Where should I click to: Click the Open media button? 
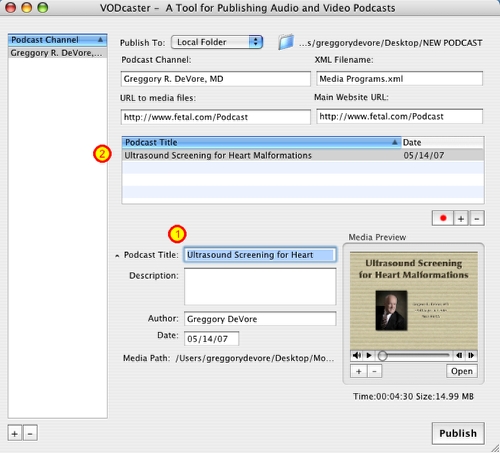462,371
